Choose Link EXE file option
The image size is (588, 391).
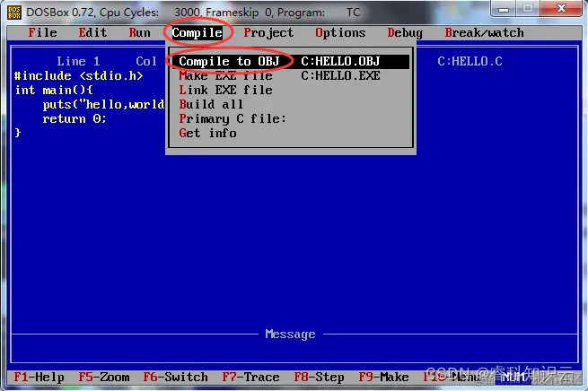(225, 90)
